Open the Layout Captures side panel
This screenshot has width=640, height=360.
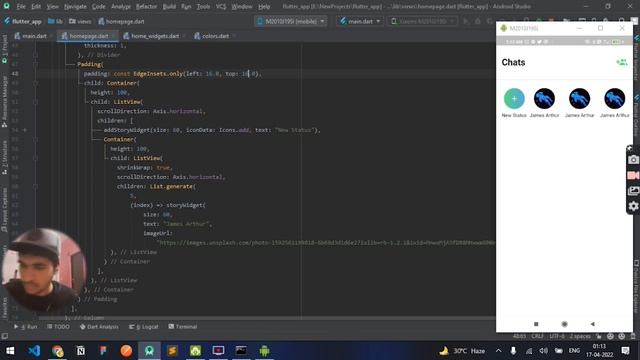[x=4, y=210]
